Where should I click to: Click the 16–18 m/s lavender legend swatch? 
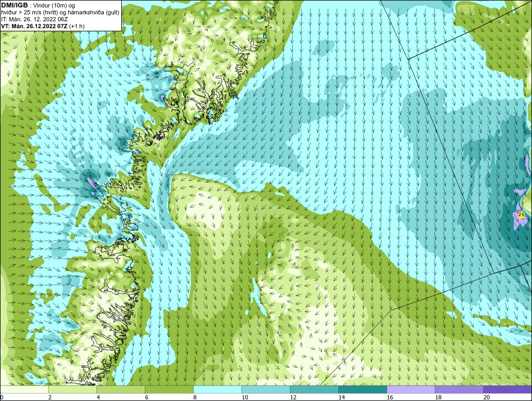click(411, 389)
